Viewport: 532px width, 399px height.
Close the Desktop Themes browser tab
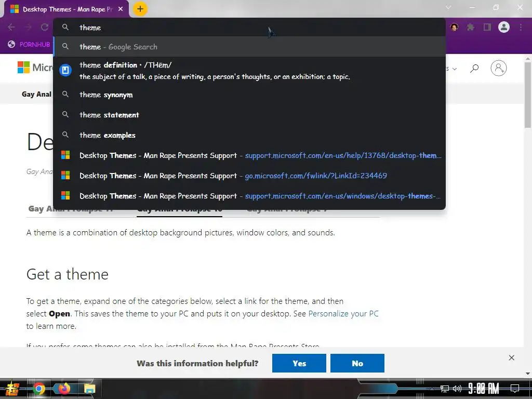coord(121,9)
